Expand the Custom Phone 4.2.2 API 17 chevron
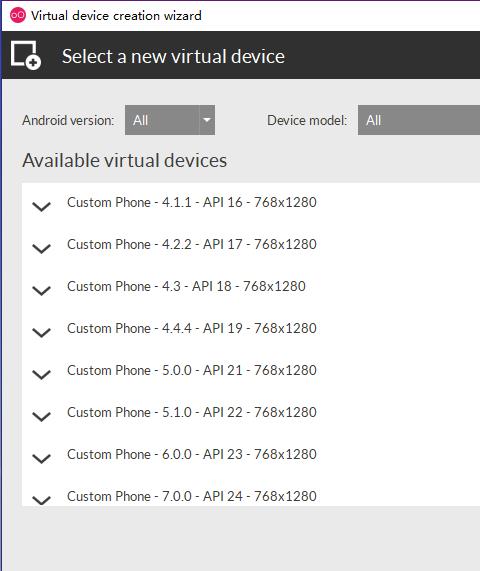 [42, 248]
